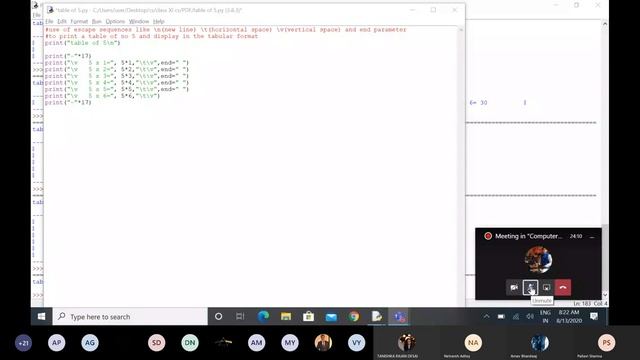Open the Format menu in IDLE editor
This screenshot has height=360, width=640.
[79, 21]
